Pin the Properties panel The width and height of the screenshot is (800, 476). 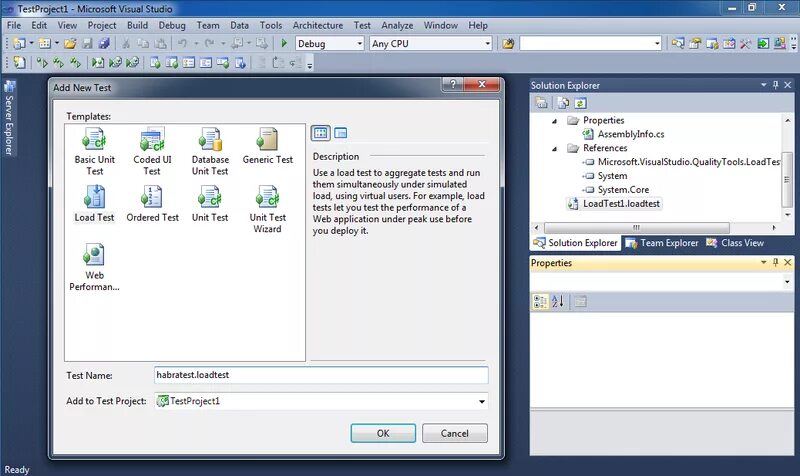tap(776, 262)
